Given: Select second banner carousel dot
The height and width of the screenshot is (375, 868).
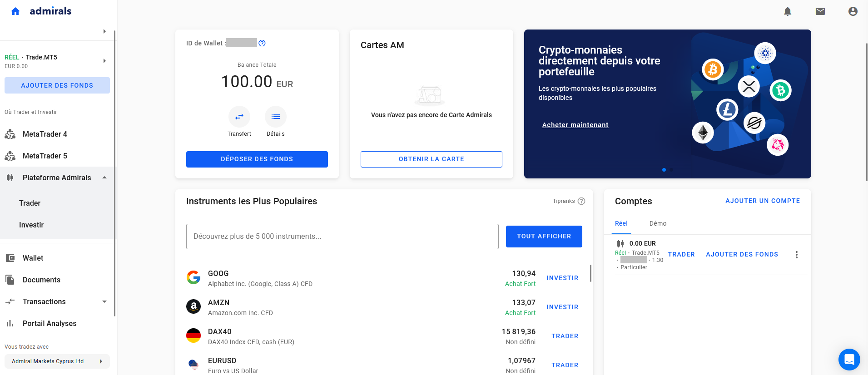Looking at the screenshot, I should click(x=671, y=170).
